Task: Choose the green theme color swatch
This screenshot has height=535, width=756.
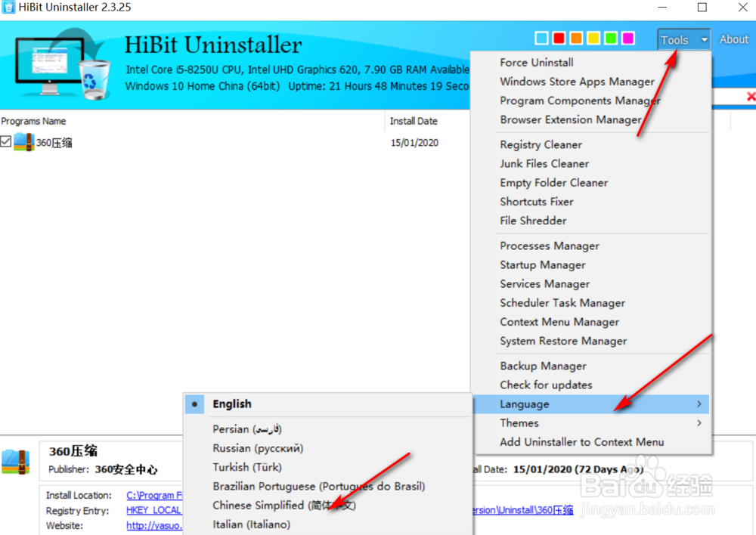Action: [x=611, y=38]
